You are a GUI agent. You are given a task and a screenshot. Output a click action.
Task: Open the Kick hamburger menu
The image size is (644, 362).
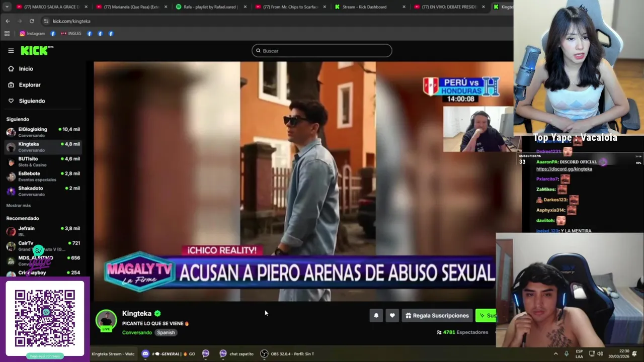(11, 51)
